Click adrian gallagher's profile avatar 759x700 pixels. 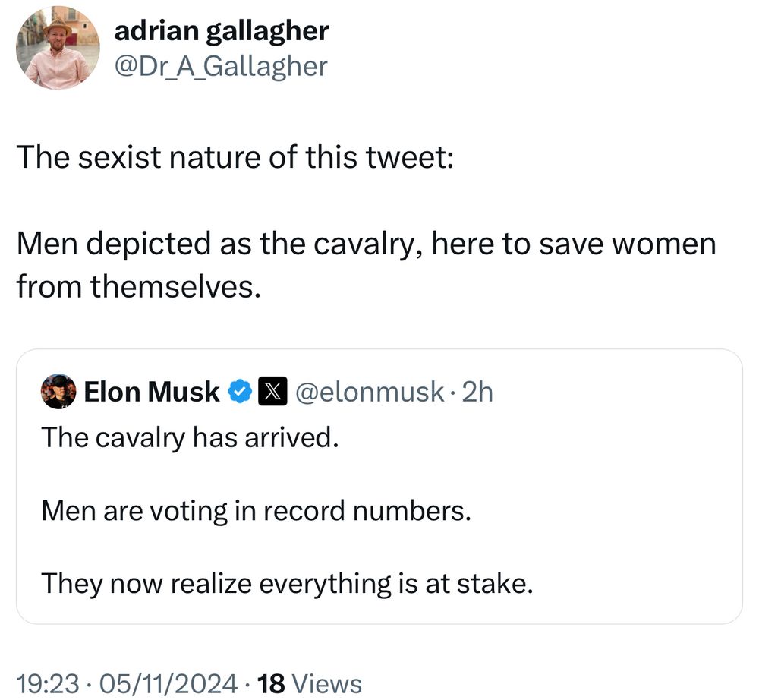58,49
